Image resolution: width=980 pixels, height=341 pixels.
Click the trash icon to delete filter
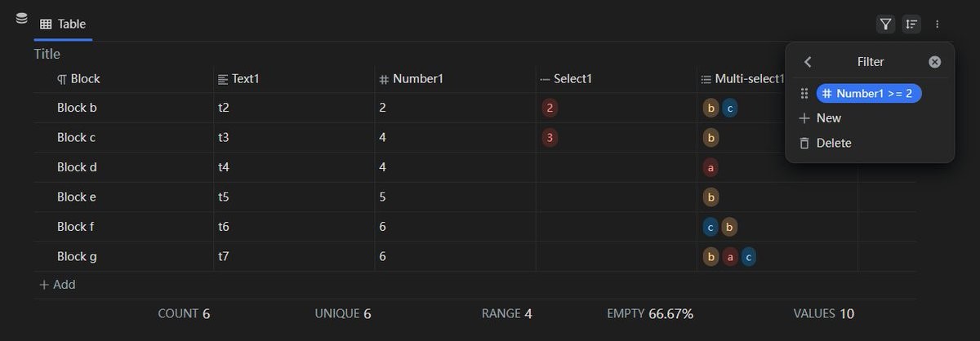coord(804,144)
